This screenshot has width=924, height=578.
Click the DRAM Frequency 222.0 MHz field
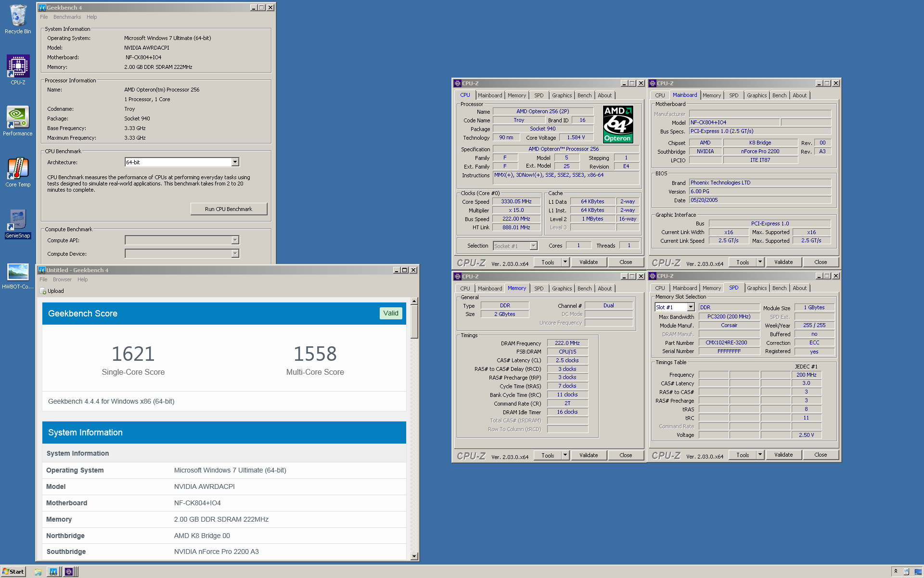click(x=567, y=343)
